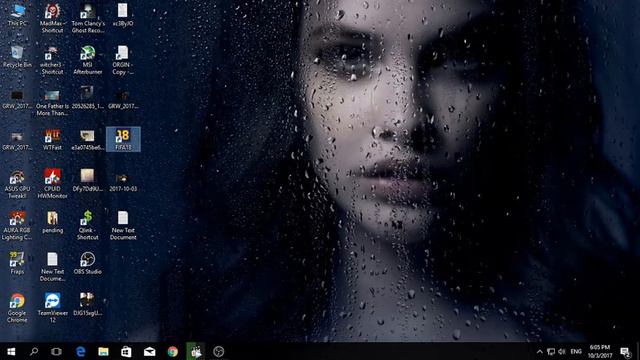Open CPUID HWMonitor icon
Viewport: 640px width, 360px height.
tap(52, 184)
